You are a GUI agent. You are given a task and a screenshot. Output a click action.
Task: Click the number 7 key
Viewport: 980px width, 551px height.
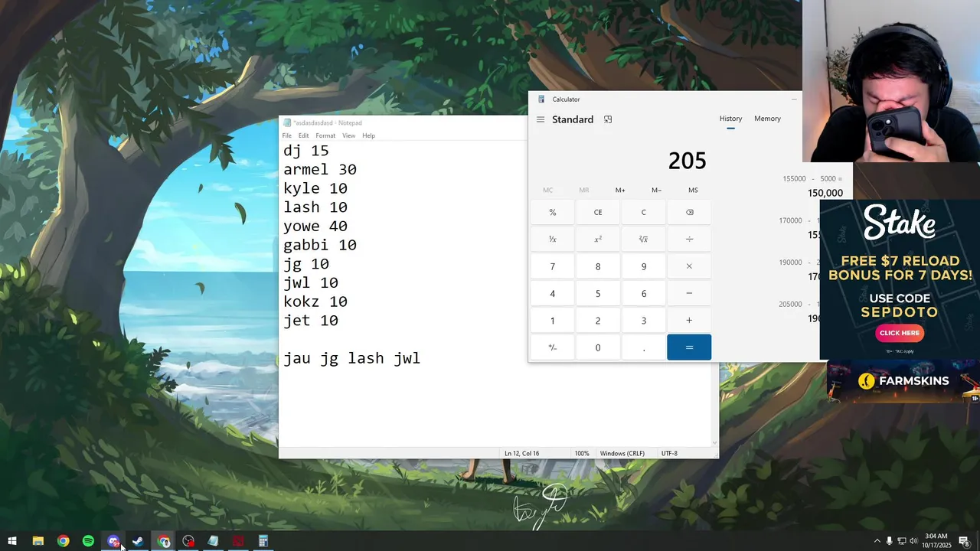(x=553, y=266)
